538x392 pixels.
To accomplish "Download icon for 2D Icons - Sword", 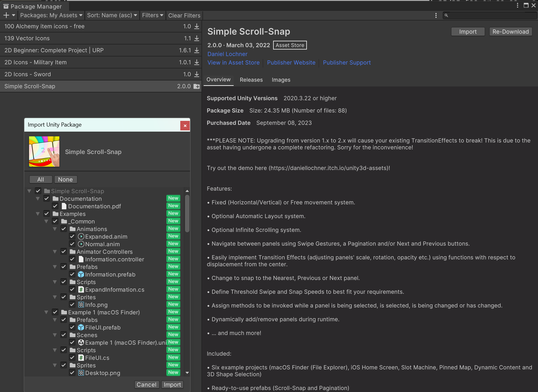I will (197, 74).
